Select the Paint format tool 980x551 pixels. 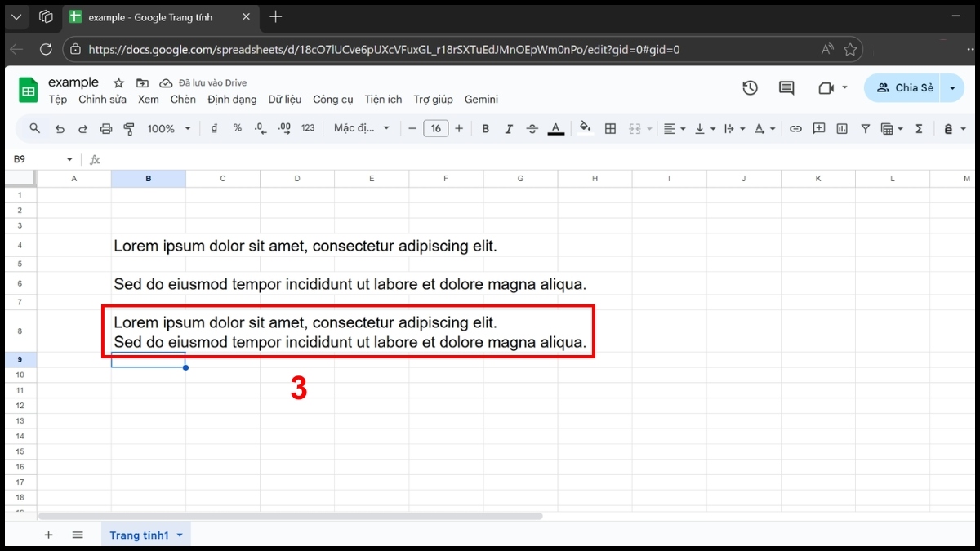click(x=128, y=129)
